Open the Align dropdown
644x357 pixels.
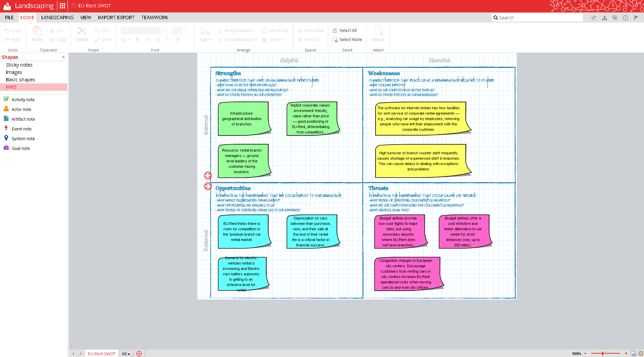[x=206, y=40]
